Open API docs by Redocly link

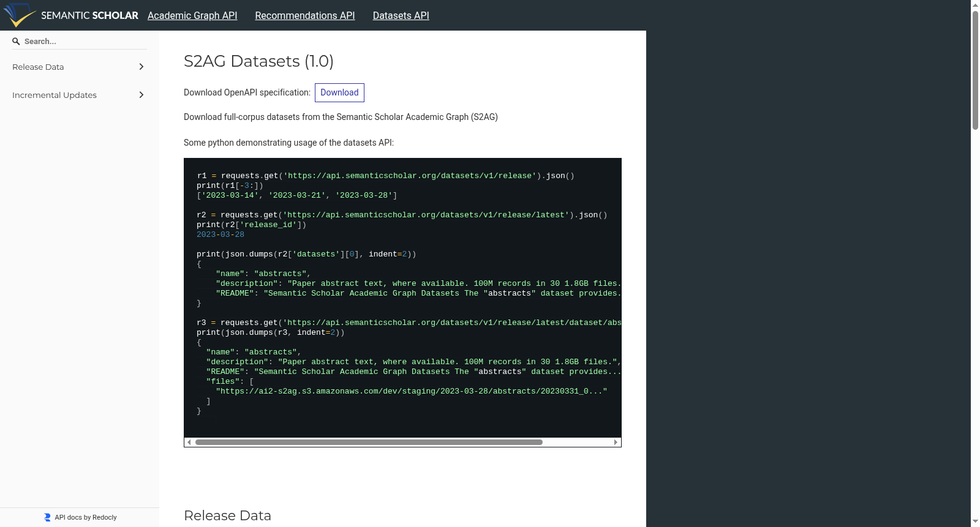click(80, 517)
